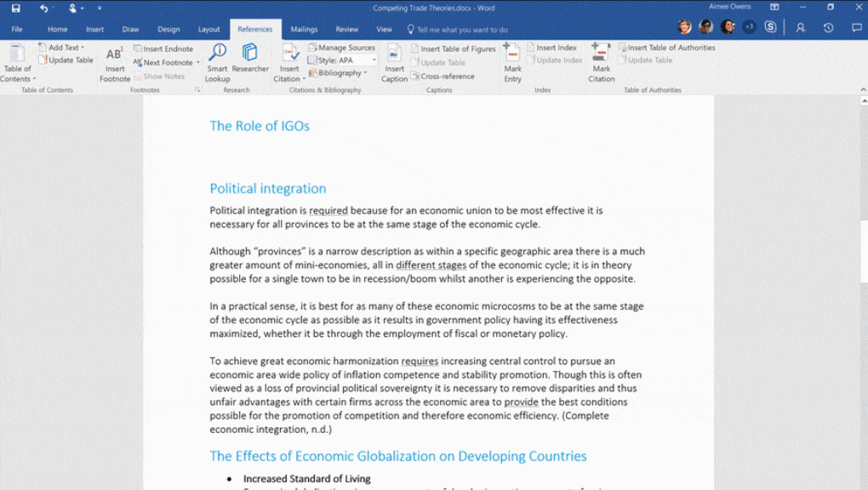Click Insert Table of Authorities

[667, 48]
